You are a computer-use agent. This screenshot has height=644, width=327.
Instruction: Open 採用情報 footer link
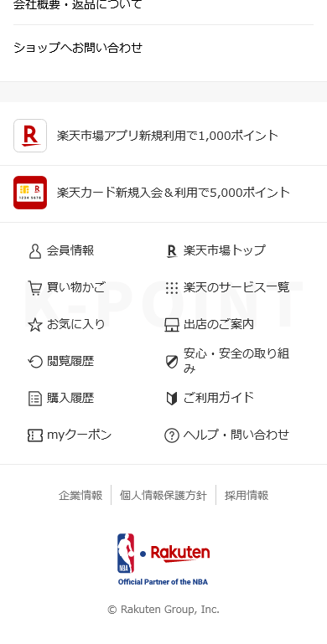pyautogui.click(x=247, y=495)
